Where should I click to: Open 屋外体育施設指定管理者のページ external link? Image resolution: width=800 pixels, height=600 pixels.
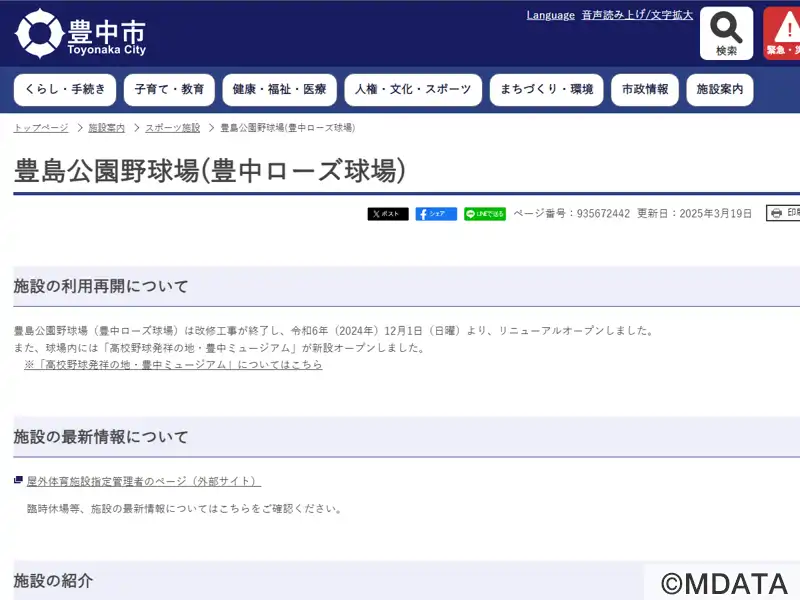(144, 481)
